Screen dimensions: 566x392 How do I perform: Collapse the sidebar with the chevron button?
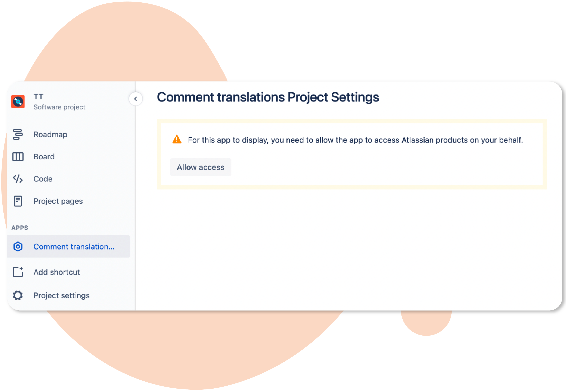point(136,99)
